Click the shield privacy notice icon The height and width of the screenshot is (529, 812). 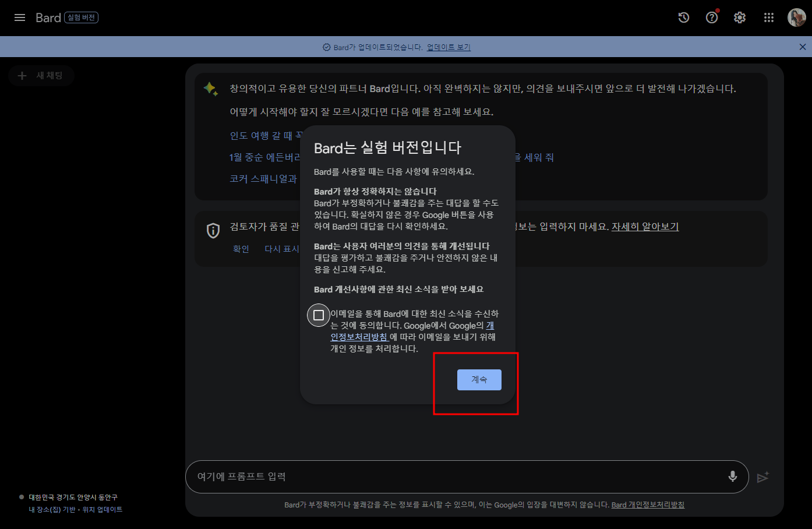coord(214,231)
